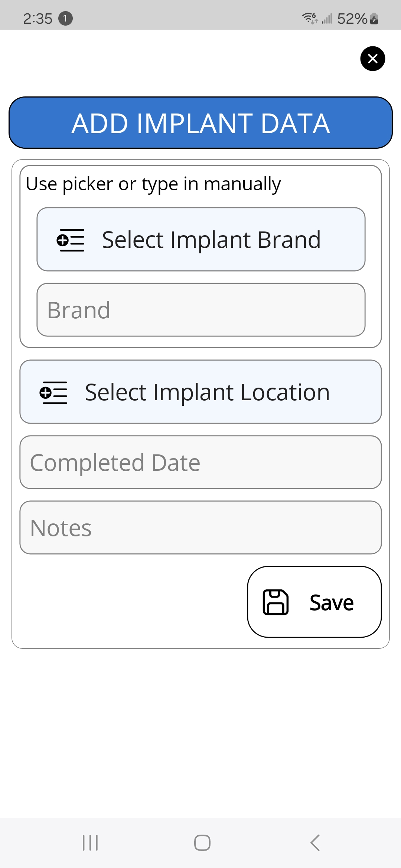This screenshot has width=401, height=868.
Task: Tap the list-add icon beside Select Implant Brand
Action: point(70,240)
